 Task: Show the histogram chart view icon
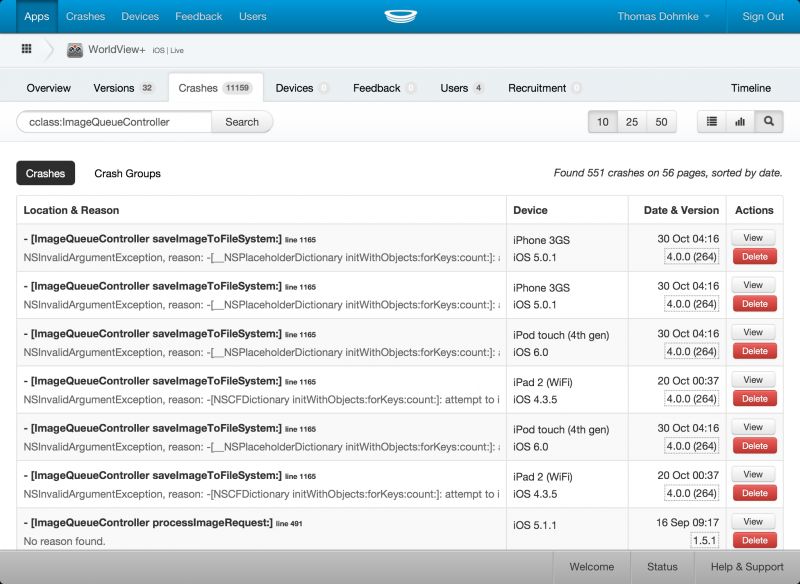(x=740, y=122)
